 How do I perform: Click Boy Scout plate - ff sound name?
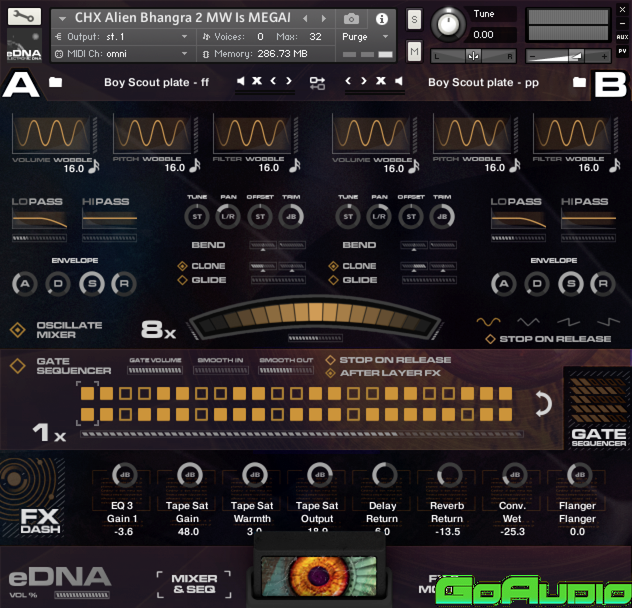(x=156, y=82)
